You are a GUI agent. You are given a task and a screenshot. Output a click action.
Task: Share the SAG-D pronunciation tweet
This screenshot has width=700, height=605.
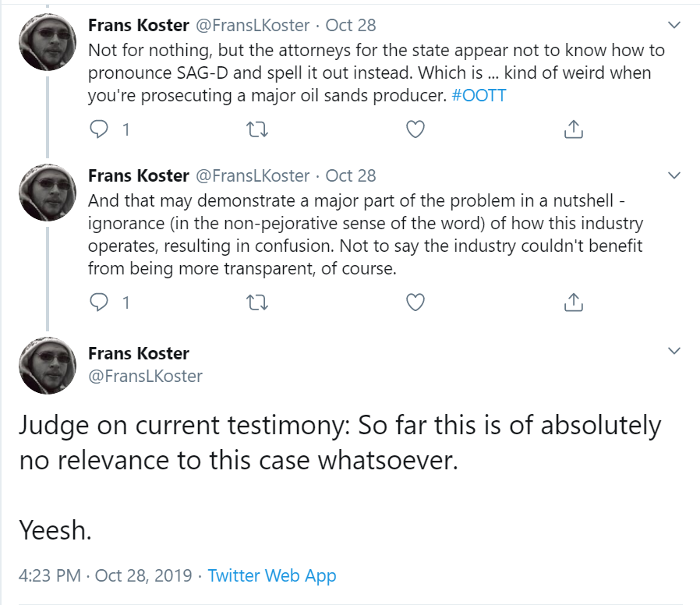pos(573,129)
